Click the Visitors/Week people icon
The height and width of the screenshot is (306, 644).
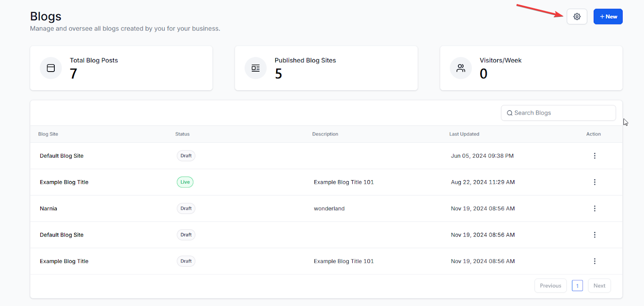coord(460,68)
